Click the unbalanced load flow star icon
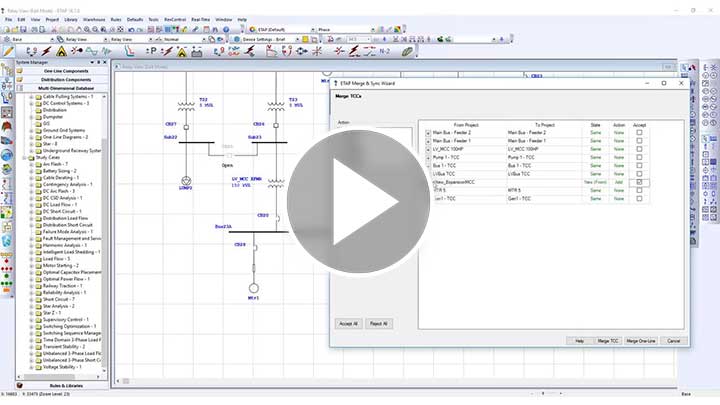This screenshot has width=720, height=405. coord(317,51)
